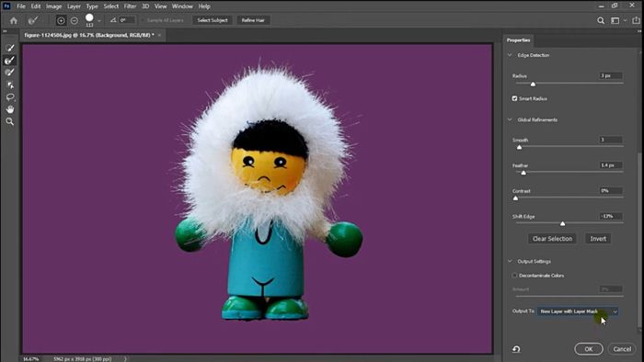This screenshot has height=362, width=644.
Task: Open the Filter menu
Action: [x=131, y=6]
